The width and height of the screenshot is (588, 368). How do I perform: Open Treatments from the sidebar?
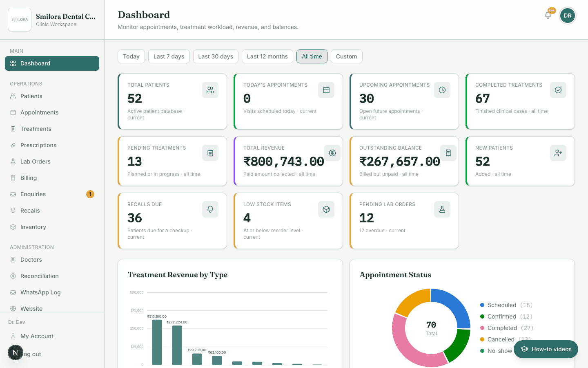click(52, 129)
